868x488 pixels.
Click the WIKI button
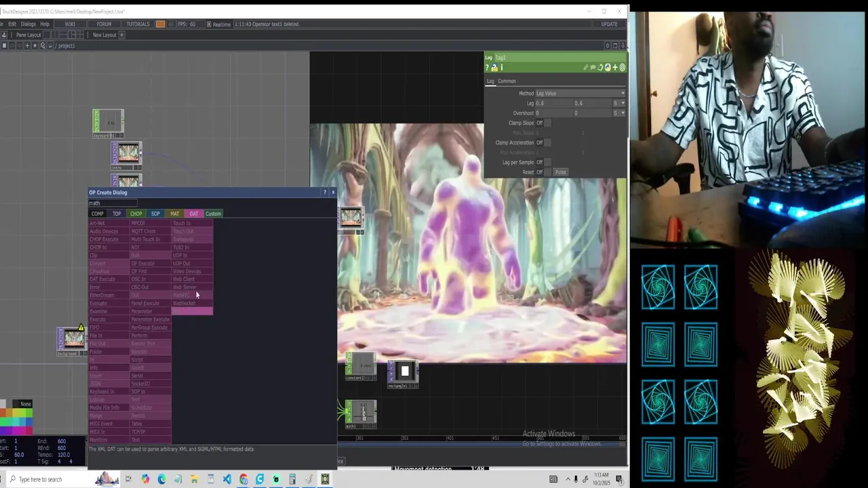[x=70, y=24]
